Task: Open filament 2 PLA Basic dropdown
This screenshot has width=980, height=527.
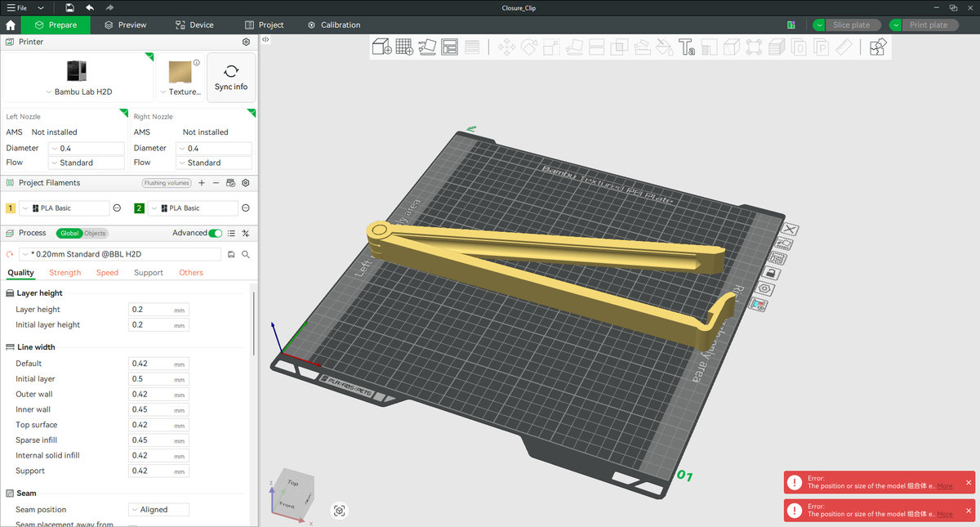Action: 194,208
